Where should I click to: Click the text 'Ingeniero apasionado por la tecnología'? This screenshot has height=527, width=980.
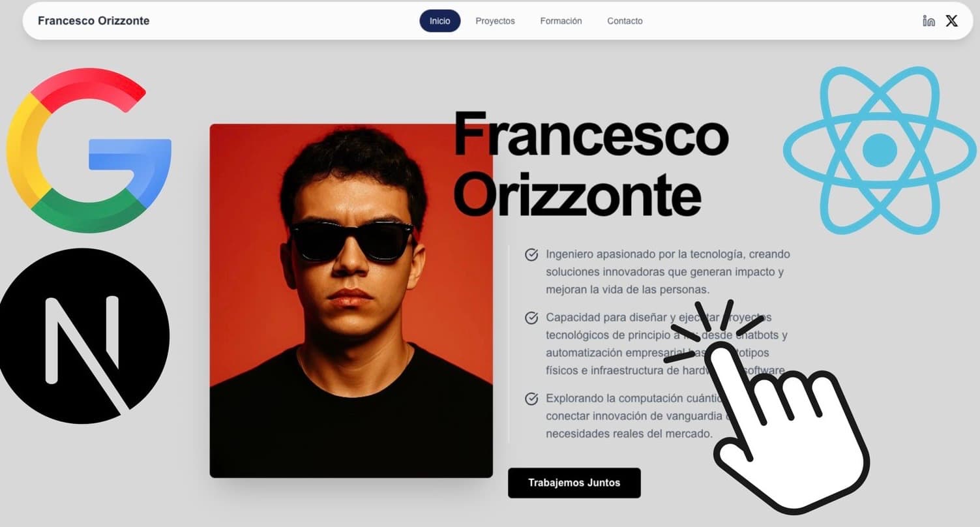coord(647,254)
